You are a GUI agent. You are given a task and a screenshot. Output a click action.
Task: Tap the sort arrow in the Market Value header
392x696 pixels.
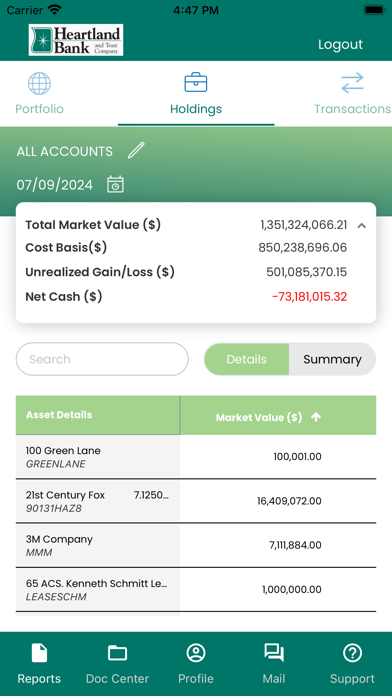click(316, 417)
